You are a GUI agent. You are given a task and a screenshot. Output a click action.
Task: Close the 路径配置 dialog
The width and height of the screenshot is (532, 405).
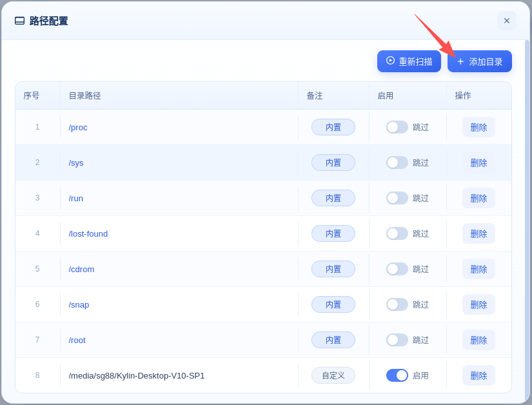coord(506,21)
